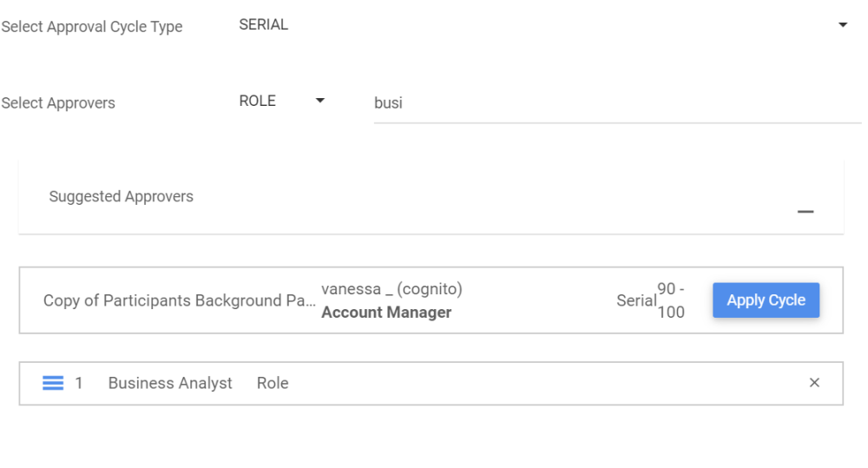Click the Account Manager role label
Viewport: 868px width, 468px height.
click(x=386, y=313)
